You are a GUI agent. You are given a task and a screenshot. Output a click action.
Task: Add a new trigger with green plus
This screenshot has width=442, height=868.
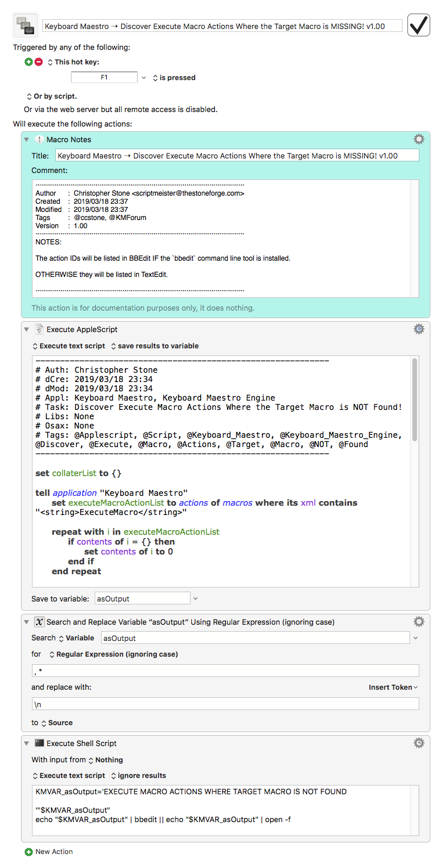coord(28,62)
